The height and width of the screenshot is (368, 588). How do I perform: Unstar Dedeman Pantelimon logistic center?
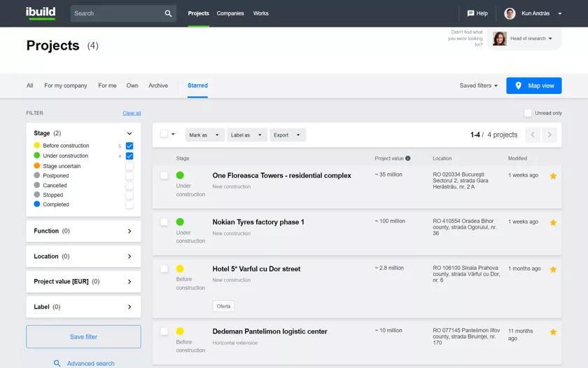point(553,332)
